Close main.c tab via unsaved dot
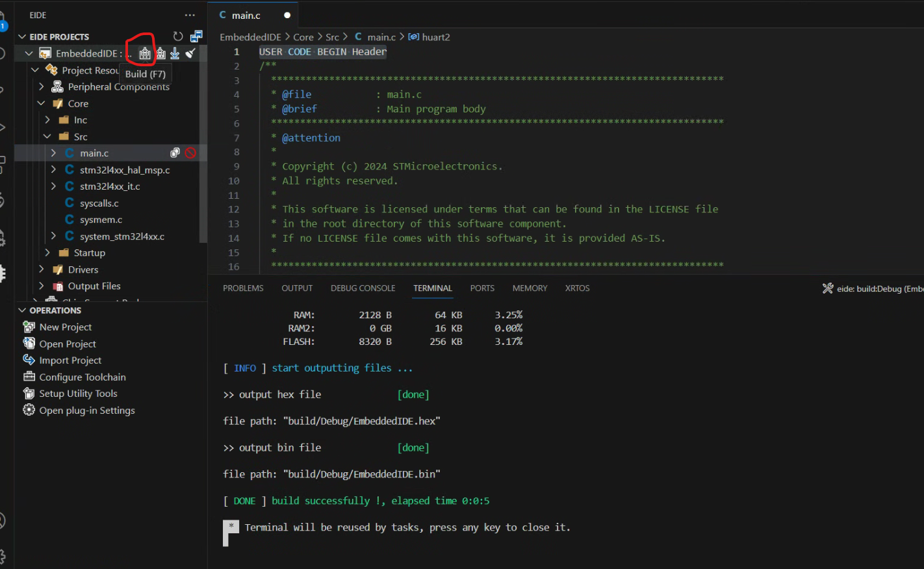This screenshot has width=924, height=569. (x=287, y=15)
